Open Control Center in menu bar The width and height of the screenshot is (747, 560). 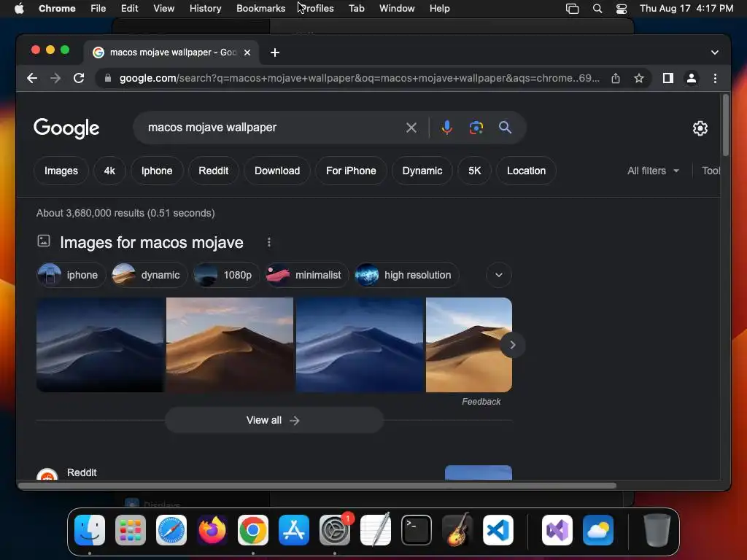point(622,9)
